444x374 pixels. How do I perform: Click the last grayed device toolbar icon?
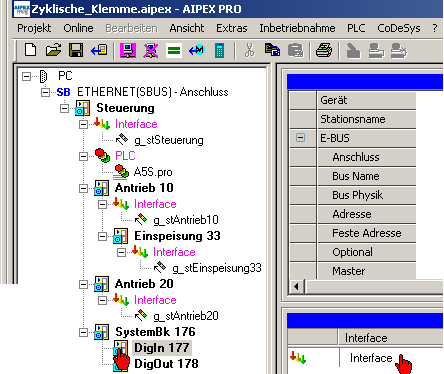coord(399,51)
